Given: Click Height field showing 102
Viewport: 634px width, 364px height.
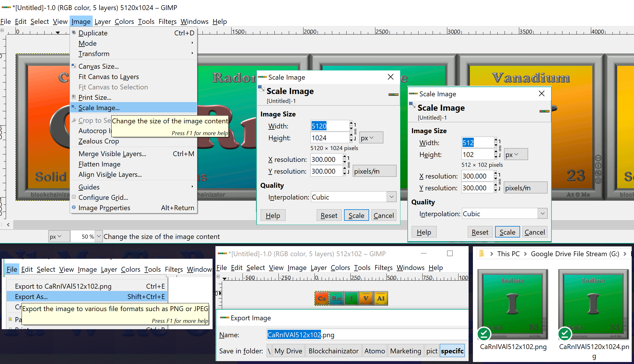Looking at the screenshot, I should 477,154.
